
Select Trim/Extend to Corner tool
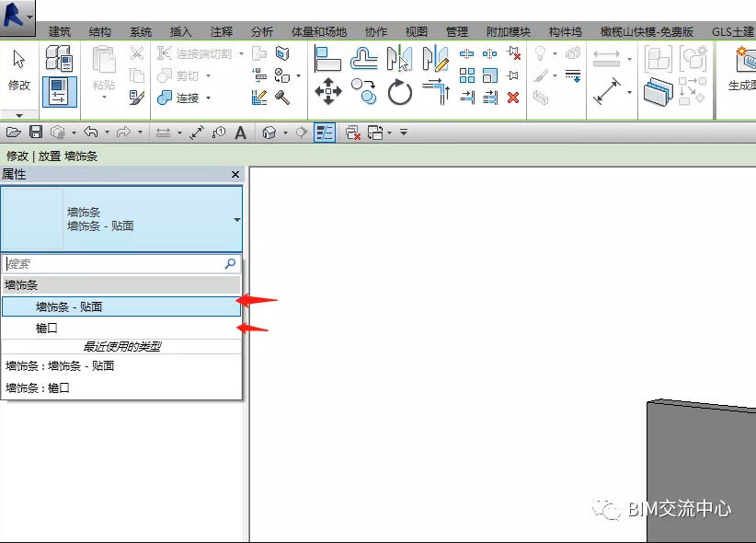436,91
